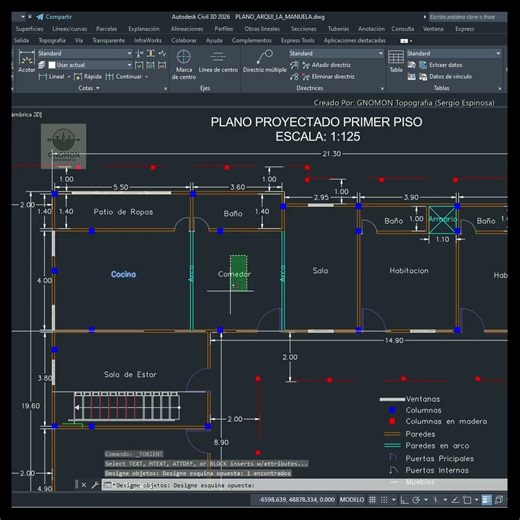The image size is (520, 520).
Task: Click the Eliminar directriz text button
Action: coord(333,77)
